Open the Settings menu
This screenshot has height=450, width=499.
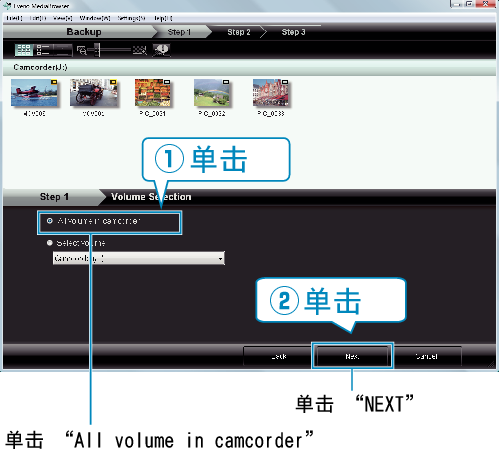(131, 18)
